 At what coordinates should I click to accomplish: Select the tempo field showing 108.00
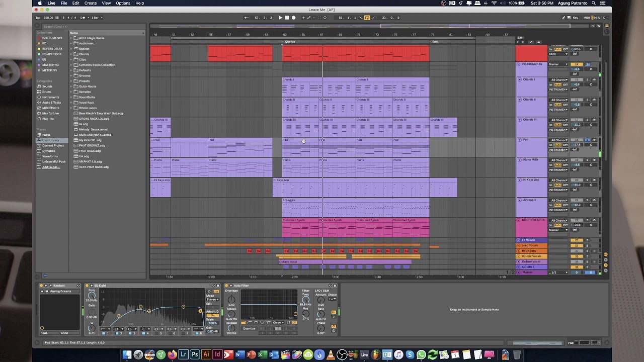(x=48, y=18)
